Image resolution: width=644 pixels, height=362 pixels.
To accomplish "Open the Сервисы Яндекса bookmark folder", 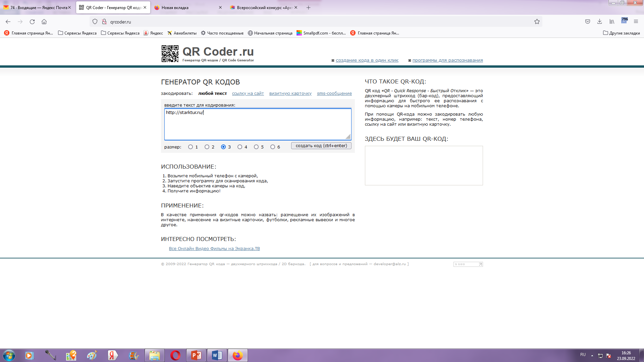I will 77,33.
